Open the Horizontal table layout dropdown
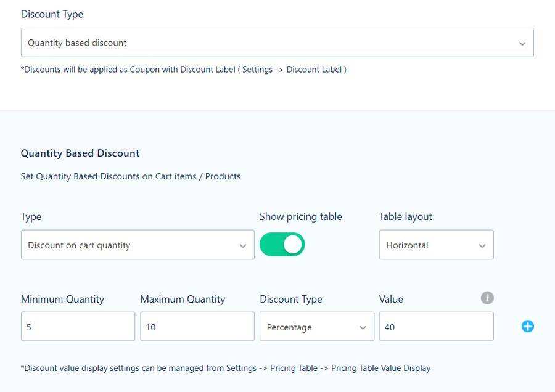The image size is (555, 392). (436, 245)
